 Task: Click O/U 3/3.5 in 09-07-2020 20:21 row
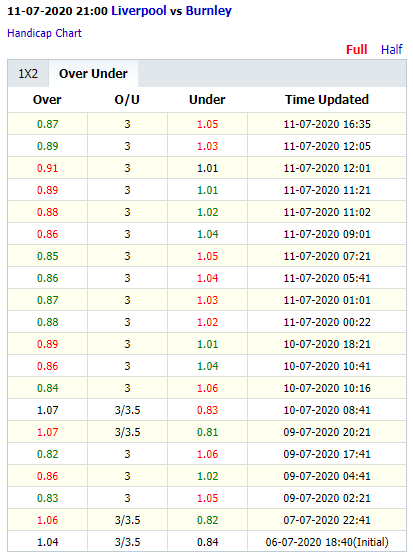[x=127, y=432]
